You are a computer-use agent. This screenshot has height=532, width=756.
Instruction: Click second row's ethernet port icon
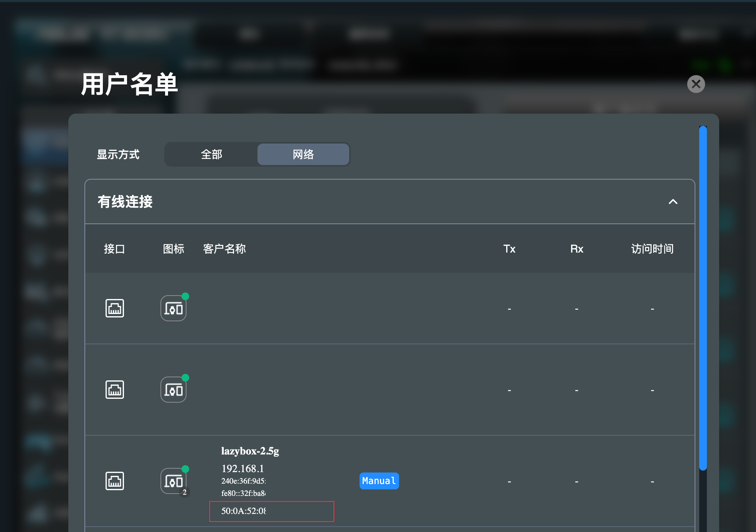click(x=115, y=390)
